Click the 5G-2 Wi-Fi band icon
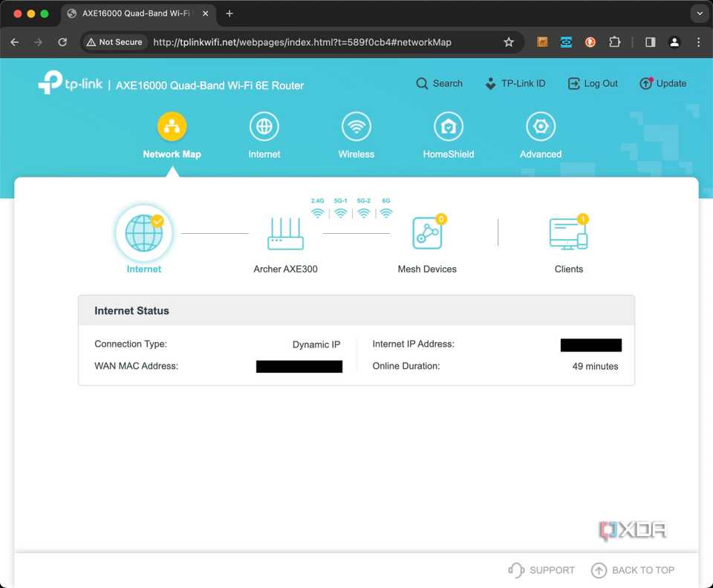Screen dimensions: 713x588 364,212
